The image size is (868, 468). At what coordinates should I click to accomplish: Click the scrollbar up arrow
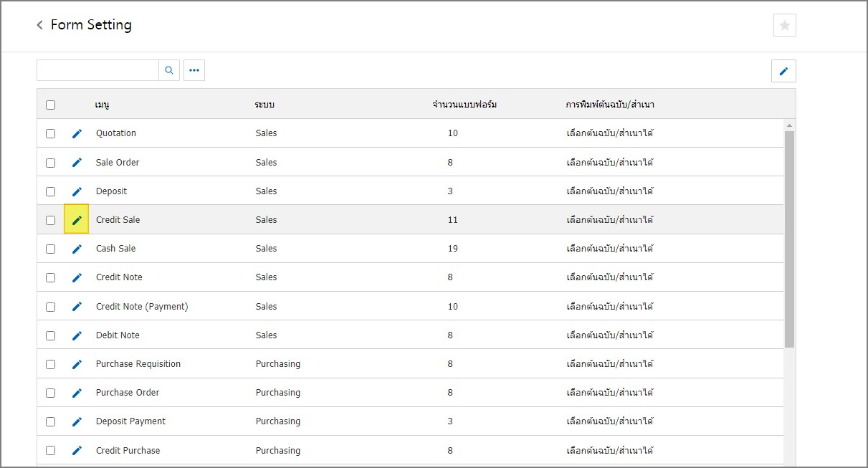click(x=789, y=125)
